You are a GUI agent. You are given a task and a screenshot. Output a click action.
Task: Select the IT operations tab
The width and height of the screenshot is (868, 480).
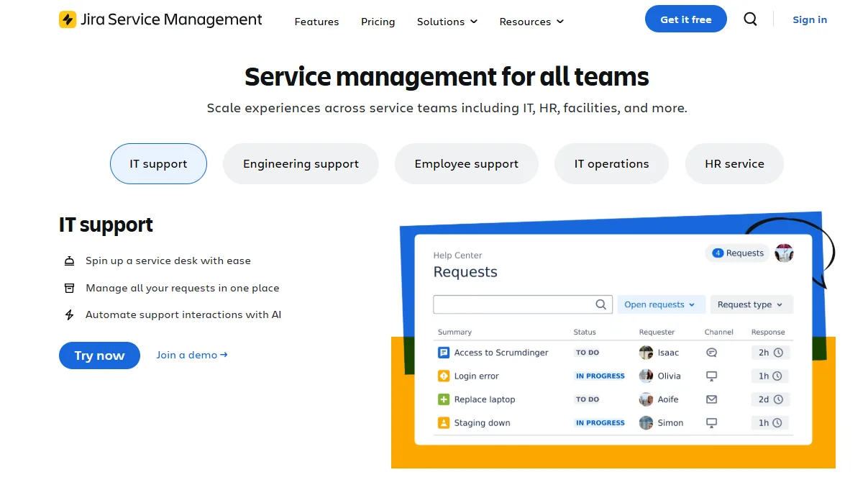click(x=611, y=163)
